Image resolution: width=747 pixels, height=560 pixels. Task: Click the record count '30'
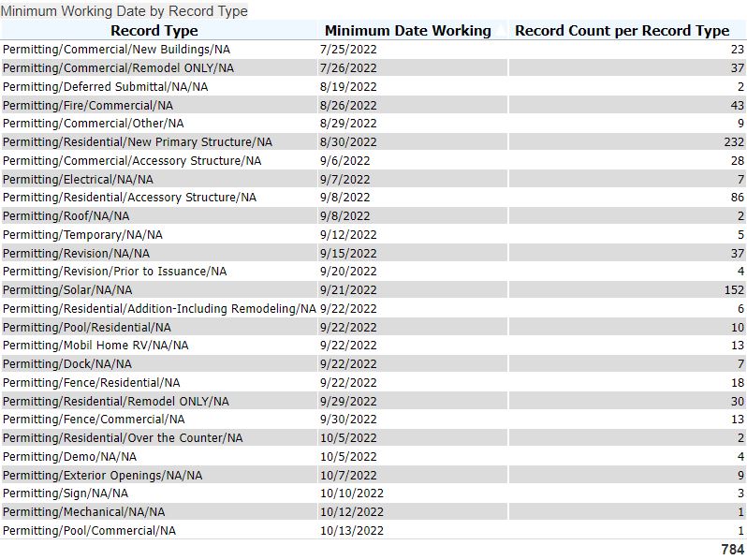pyautogui.click(x=737, y=401)
